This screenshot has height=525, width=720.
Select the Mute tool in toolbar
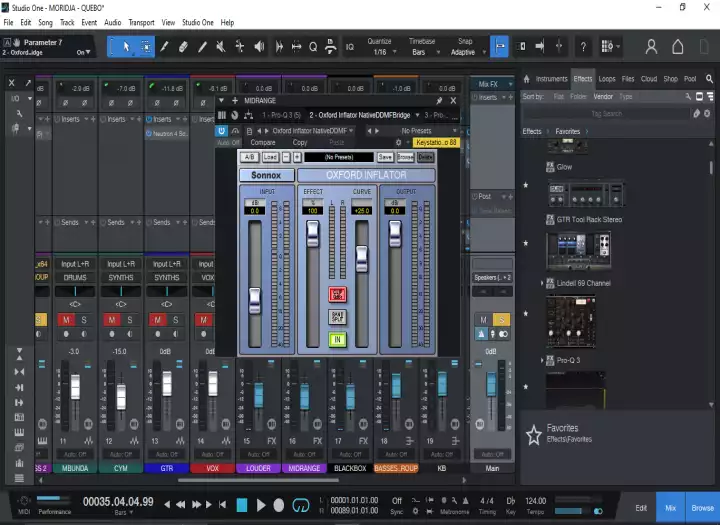221,46
